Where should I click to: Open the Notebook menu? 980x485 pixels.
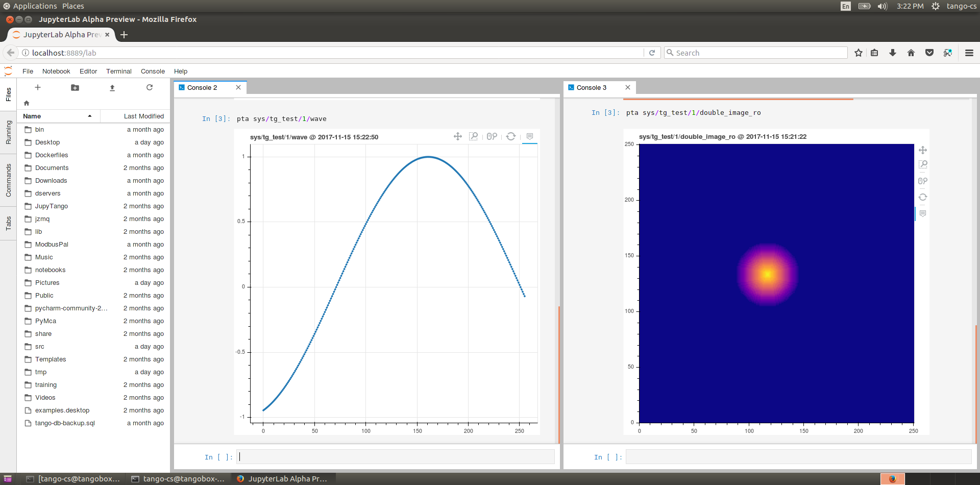pyautogui.click(x=56, y=71)
